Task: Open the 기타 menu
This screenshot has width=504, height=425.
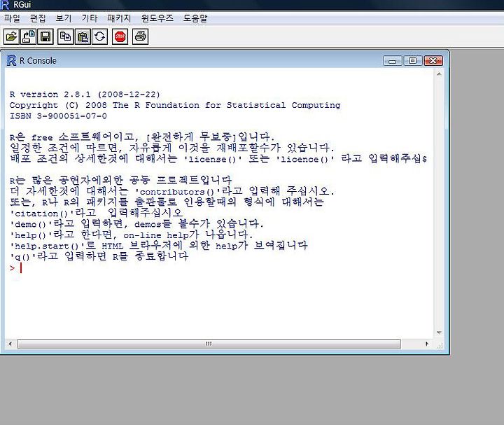Action: point(90,18)
